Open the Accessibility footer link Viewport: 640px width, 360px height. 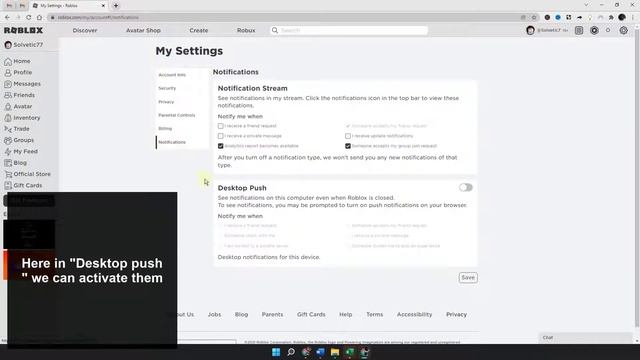(x=414, y=315)
